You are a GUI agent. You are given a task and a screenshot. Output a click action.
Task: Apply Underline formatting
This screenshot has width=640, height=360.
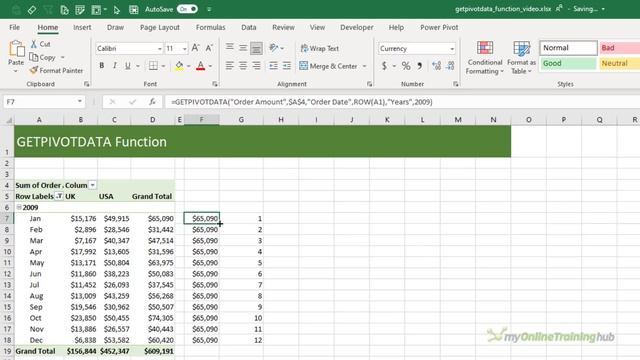pos(128,66)
